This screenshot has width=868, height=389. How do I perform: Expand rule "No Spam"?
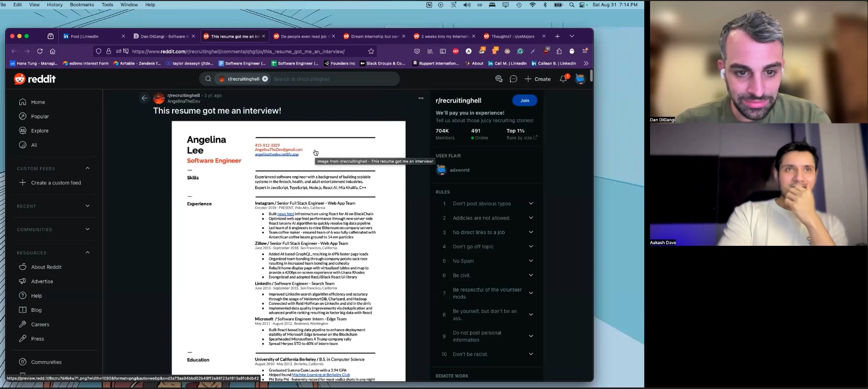[531, 261]
